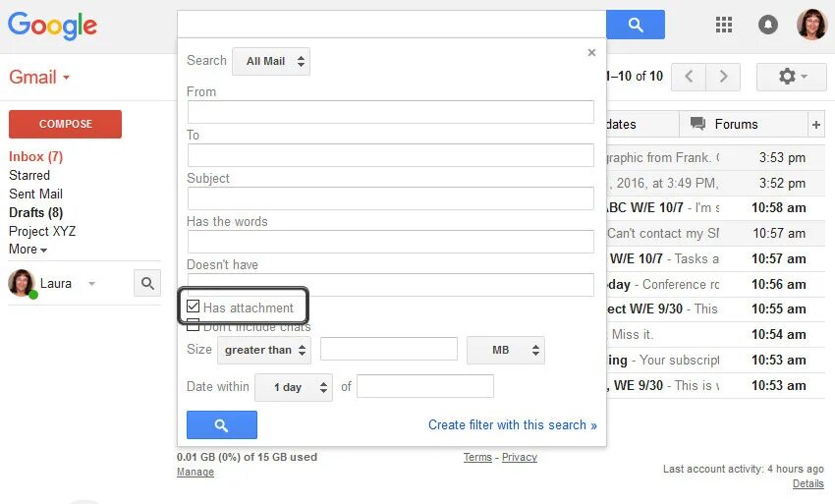Viewport: 835px width, 504px height.
Task: Open the email received at 10:58 am
Action: [715, 207]
